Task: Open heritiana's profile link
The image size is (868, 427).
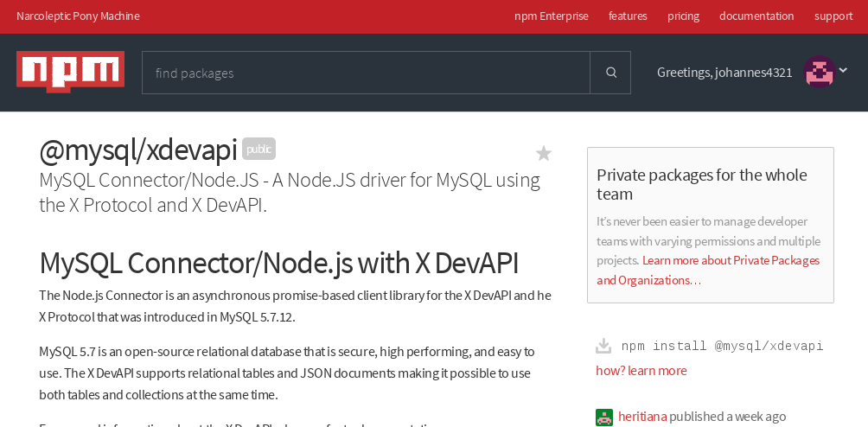Action: click(x=642, y=416)
